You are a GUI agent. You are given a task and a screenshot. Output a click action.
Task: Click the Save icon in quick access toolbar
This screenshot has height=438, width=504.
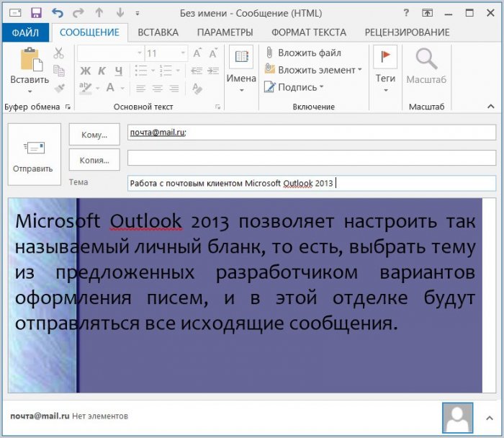tap(36, 13)
